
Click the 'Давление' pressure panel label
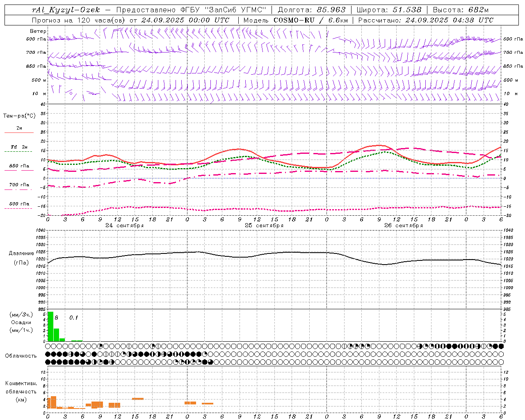point(21,253)
